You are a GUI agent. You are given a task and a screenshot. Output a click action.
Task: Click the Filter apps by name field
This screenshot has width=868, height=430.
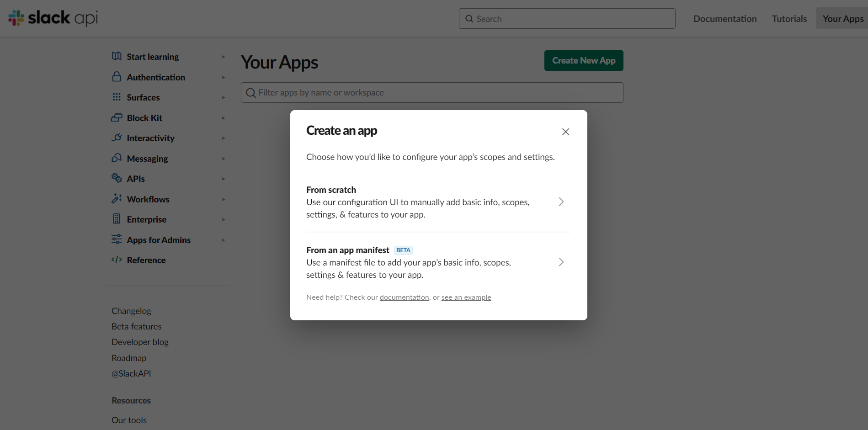coord(432,93)
